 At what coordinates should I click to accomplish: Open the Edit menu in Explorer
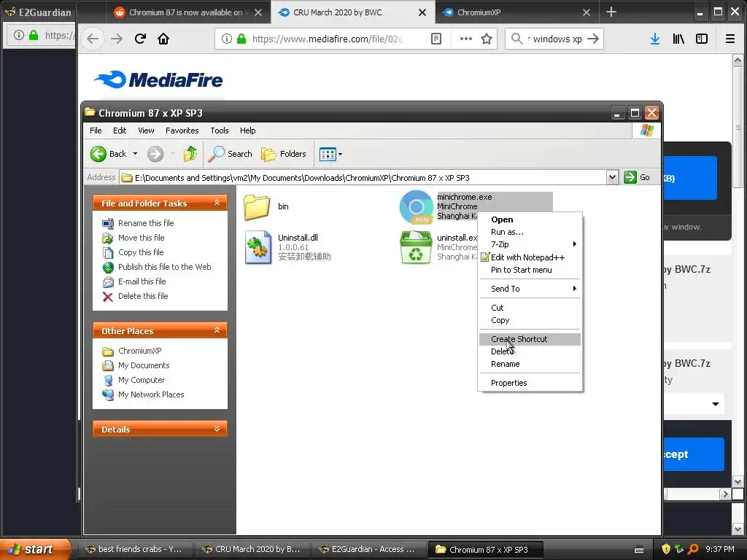pos(120,131)
